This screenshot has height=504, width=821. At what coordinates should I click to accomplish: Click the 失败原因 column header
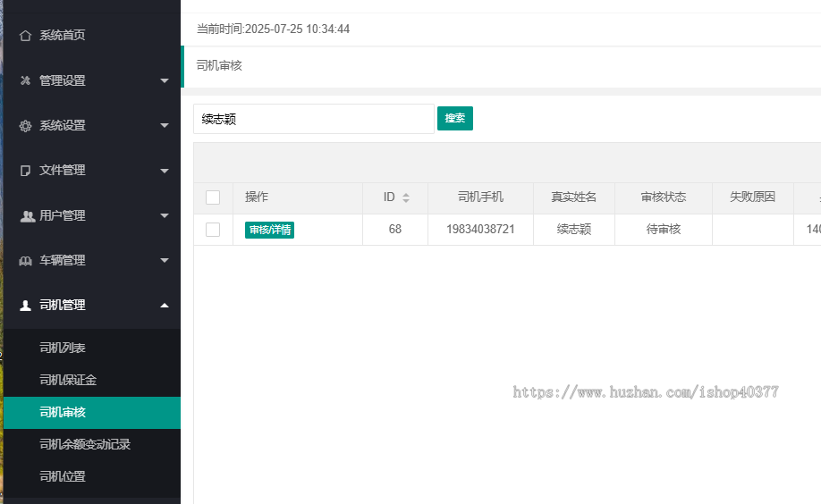pyautogui.click(x=752, y=197)
